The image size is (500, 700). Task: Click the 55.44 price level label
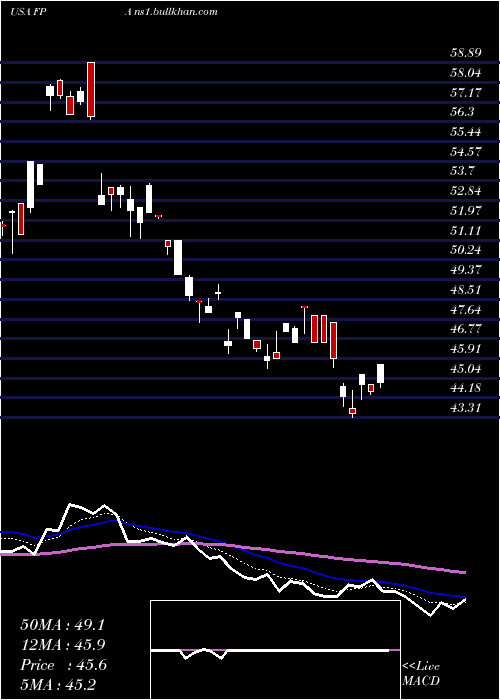point(465,132)
